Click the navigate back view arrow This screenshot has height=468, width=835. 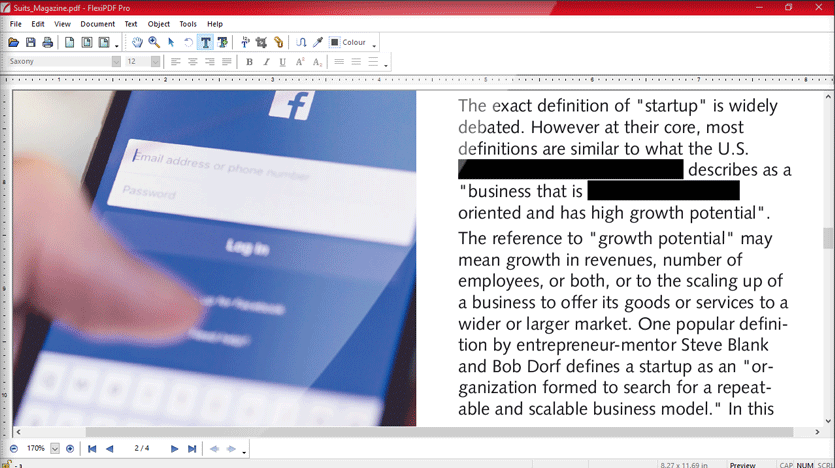point(215,449)
